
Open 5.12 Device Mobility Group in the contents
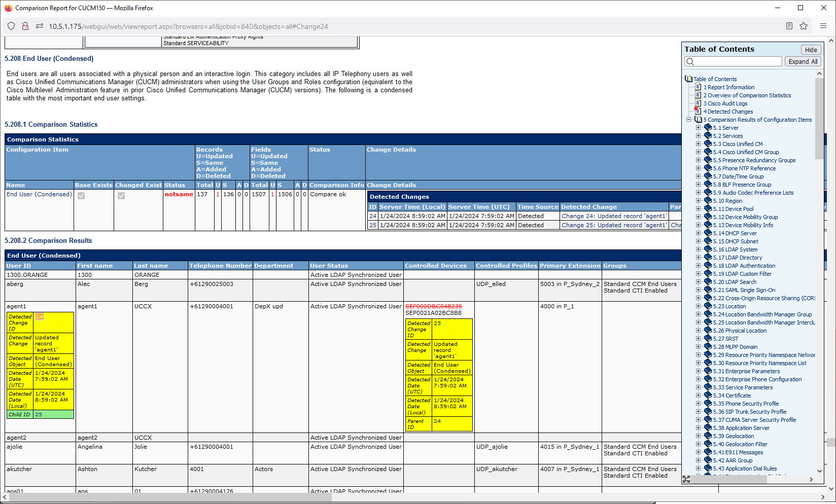coord(745,217)
